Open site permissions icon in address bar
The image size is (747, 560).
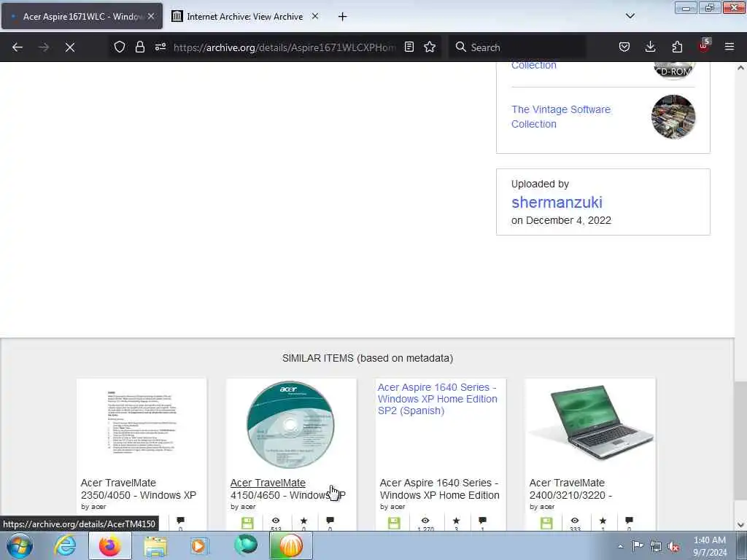[160, 47]
